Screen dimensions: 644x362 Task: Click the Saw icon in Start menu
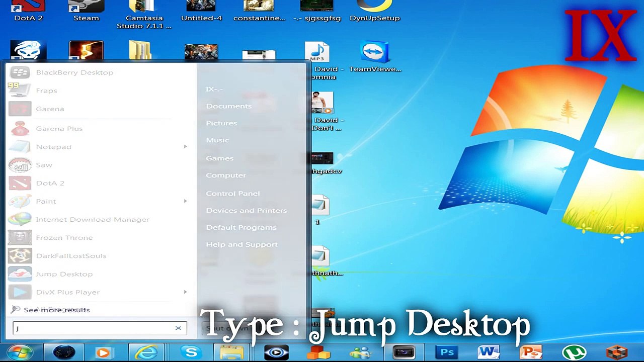pyautogui.click(x=20, y=165)
